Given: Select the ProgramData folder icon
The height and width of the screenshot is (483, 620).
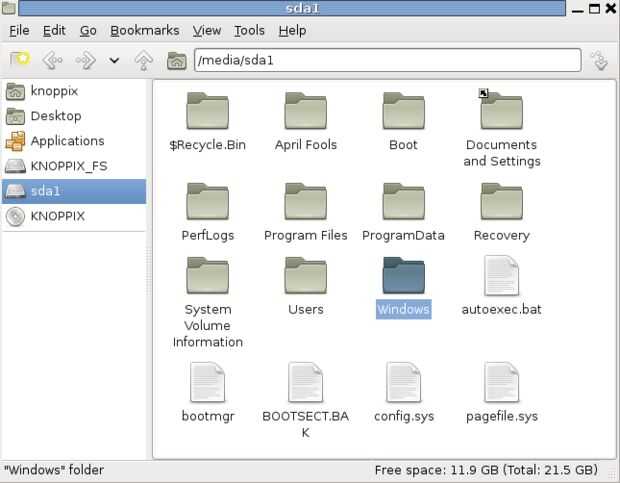Looking at the screenshot, I should pos(403,202).
